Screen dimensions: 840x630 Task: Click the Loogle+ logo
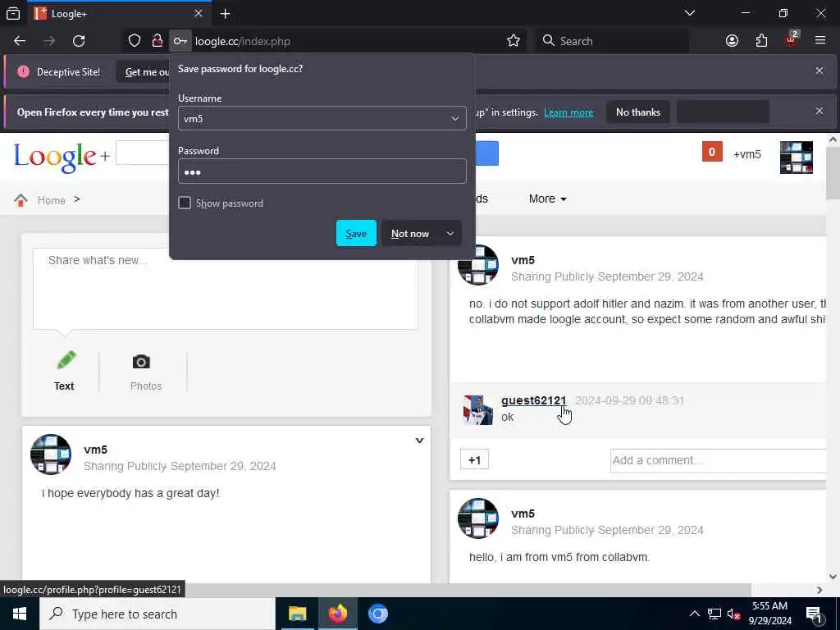pyautogui.click(x=61, y=157)
